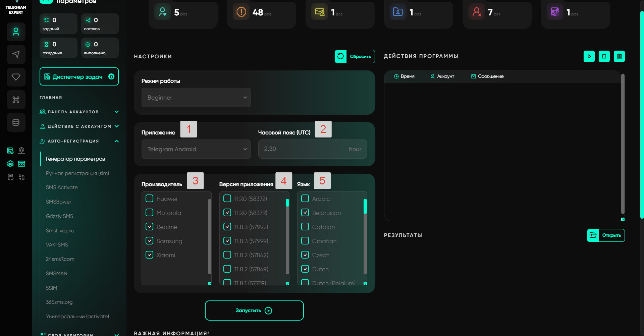Select the user profile icon in left sidebar
The image size is (644, 336).
coord(16,32)
